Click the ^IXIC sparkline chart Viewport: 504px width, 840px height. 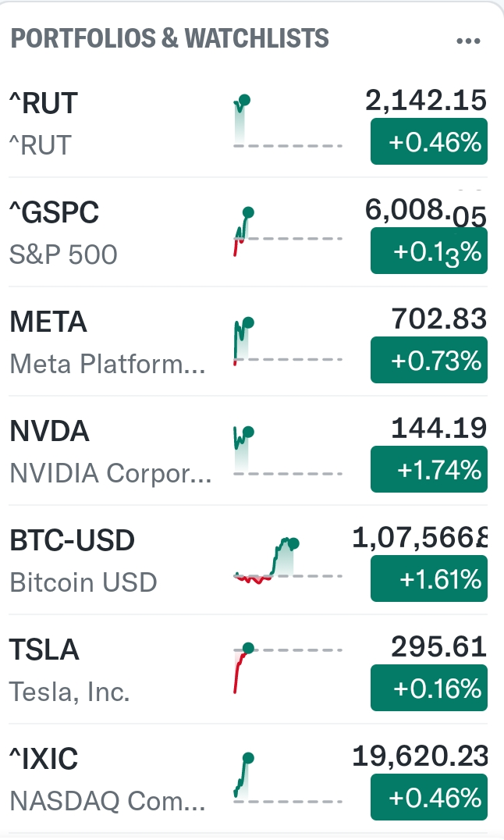coord(287,778)
